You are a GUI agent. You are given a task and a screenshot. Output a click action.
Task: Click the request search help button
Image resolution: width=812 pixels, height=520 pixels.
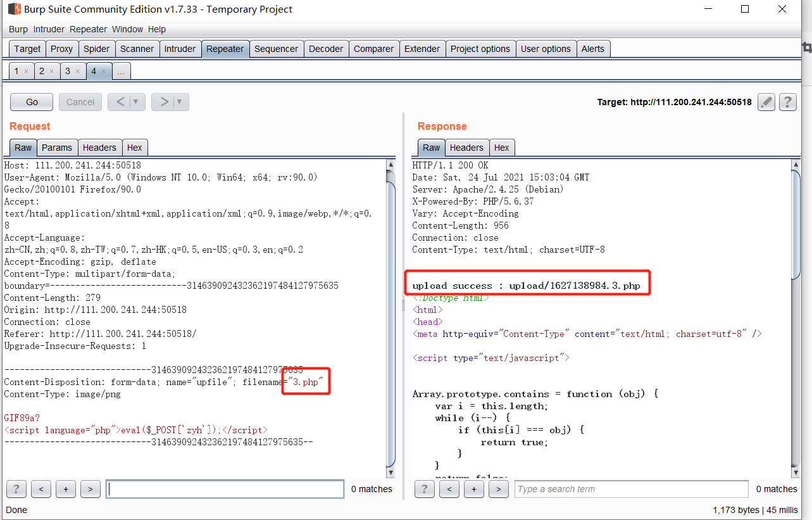pyautogui.click(x=16, y=489)
